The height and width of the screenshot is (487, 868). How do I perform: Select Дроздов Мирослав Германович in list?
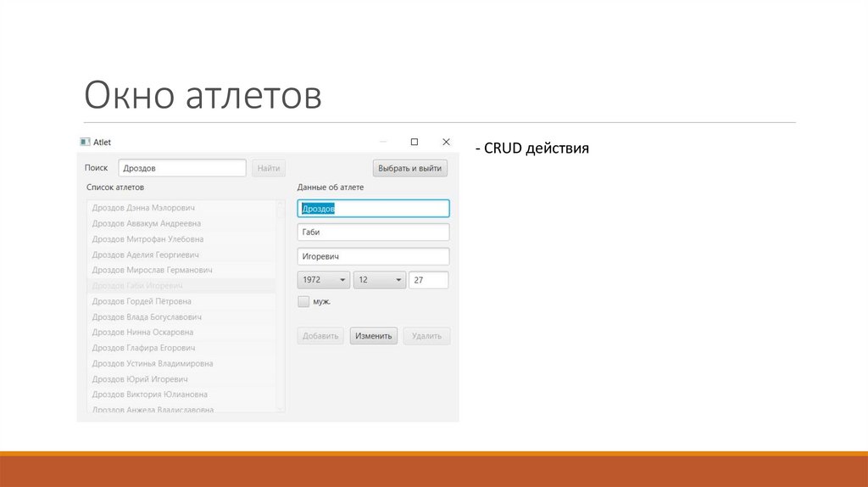tap(181, 270)
